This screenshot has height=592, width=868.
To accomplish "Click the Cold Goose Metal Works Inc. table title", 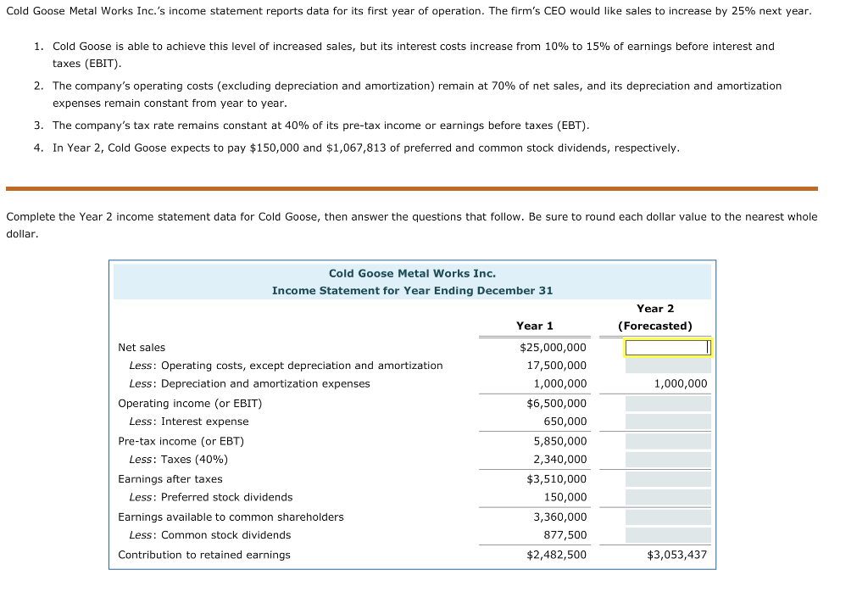I will coord(412,273).
